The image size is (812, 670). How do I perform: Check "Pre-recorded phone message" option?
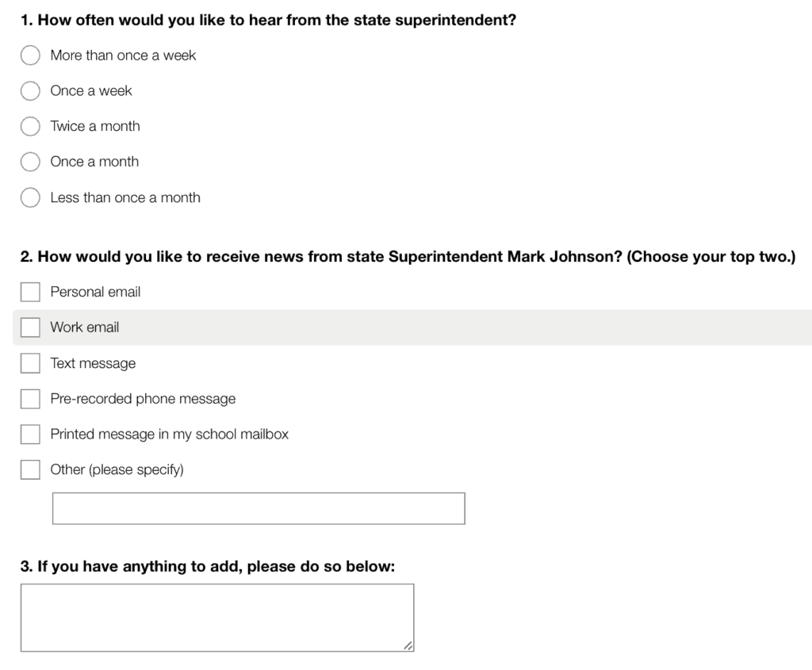pyautogui.click(x=30, y=399)
